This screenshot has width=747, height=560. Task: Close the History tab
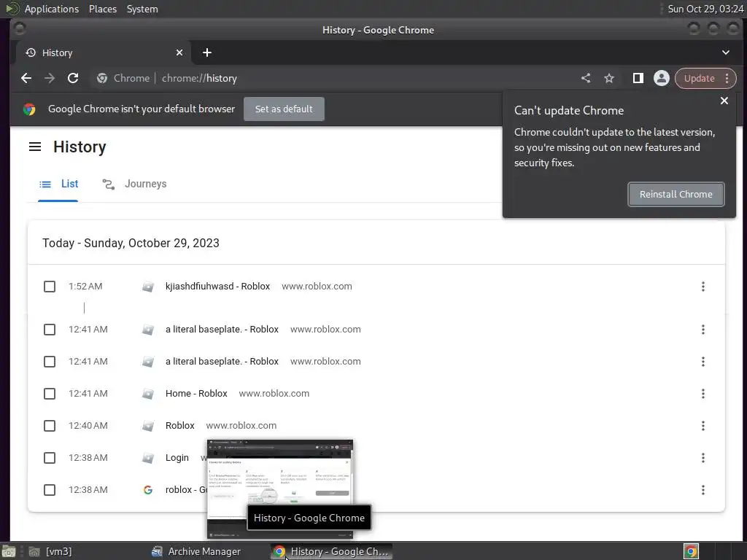[x=179, y=52]
